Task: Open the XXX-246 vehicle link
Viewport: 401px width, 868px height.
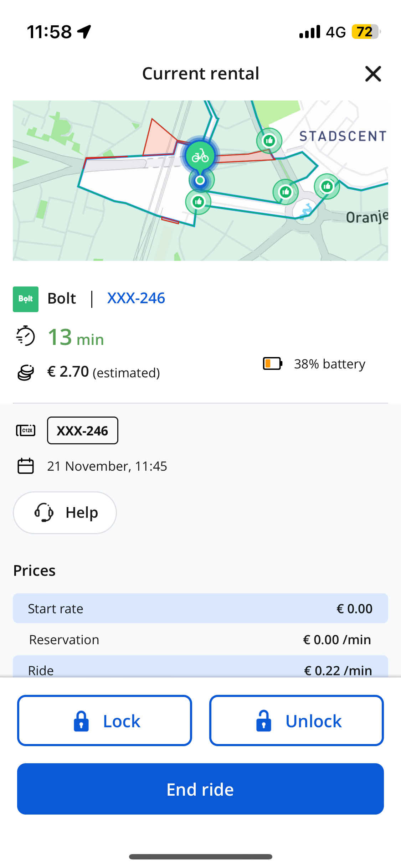Action: [x=136, y=298]
